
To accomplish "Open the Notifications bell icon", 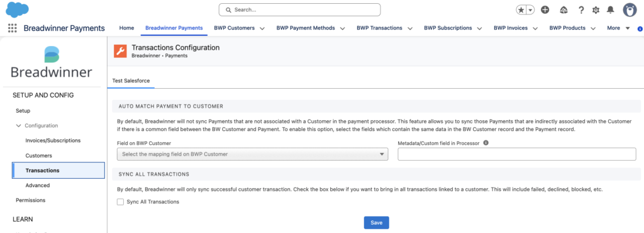I will coord(611,10).
